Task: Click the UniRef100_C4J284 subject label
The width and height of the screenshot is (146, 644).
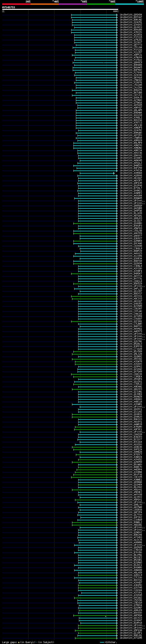Action: (131, 88)
